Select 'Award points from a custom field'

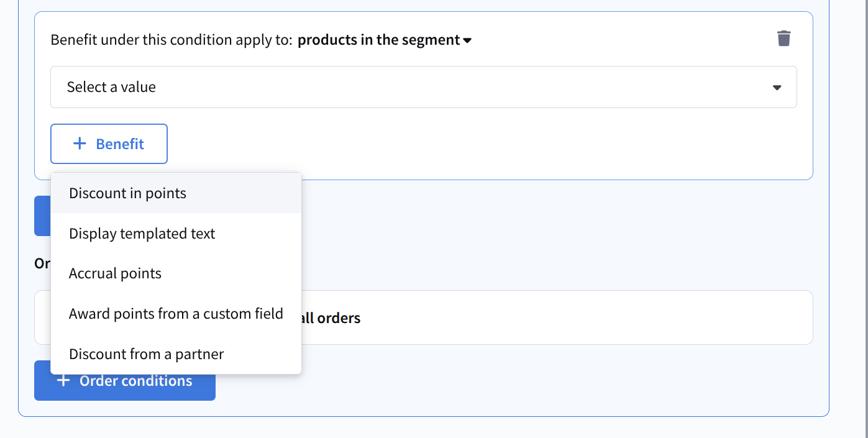pos(176,314)
